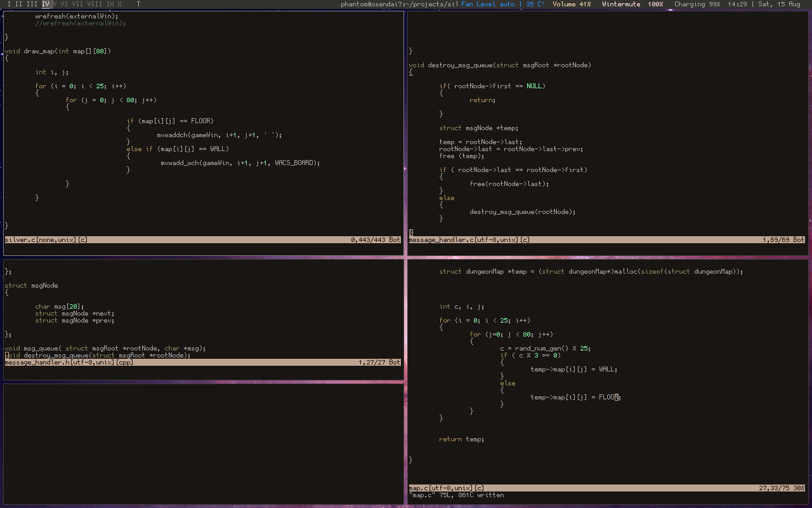Click the Volume 41% indicator
The height and width of the screenshot is (508, 812).
pyautogui.click(x=572, y=4)
